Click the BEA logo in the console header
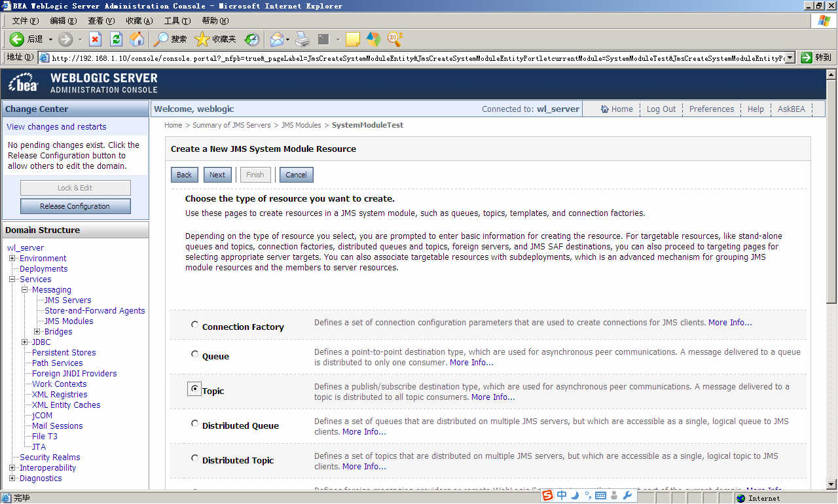This screenshot has width=838, height=504. click(24, 84)
